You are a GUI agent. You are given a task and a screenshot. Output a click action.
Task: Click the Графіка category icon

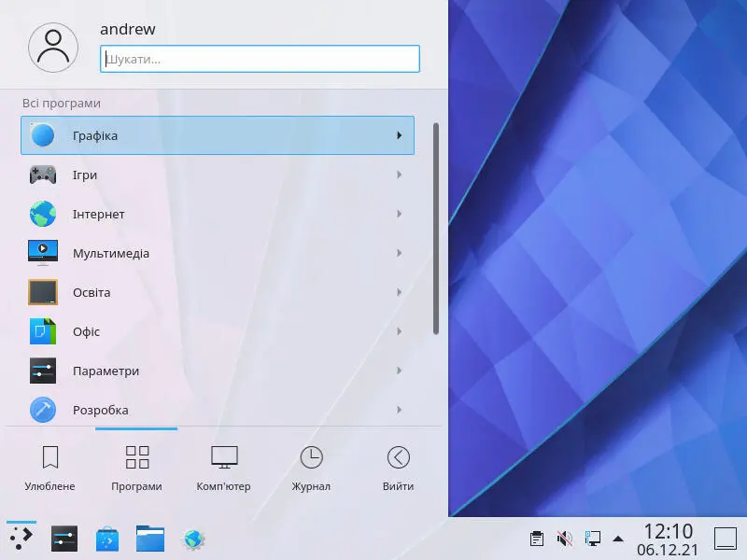[42, 135]
